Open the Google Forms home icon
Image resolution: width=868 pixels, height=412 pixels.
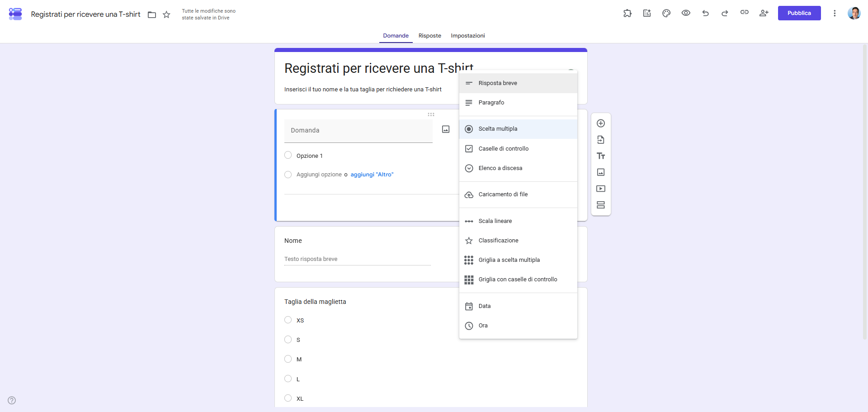coord(15,14)
